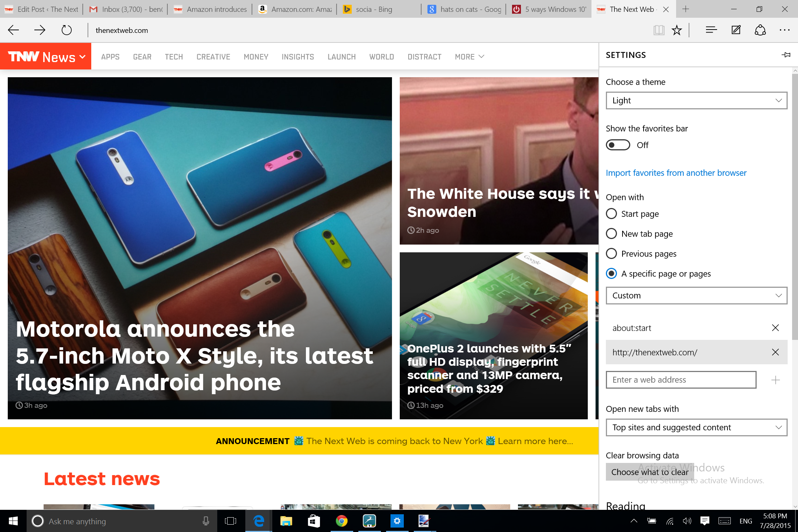Click the settings pane scrollbar thumb
The image size is (798, 532).
point(795,207)
